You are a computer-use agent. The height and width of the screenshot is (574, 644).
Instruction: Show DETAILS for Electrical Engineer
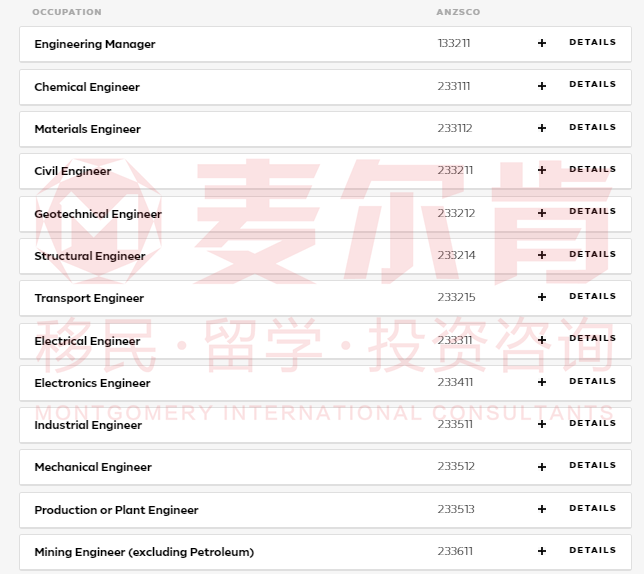point(592,338)
